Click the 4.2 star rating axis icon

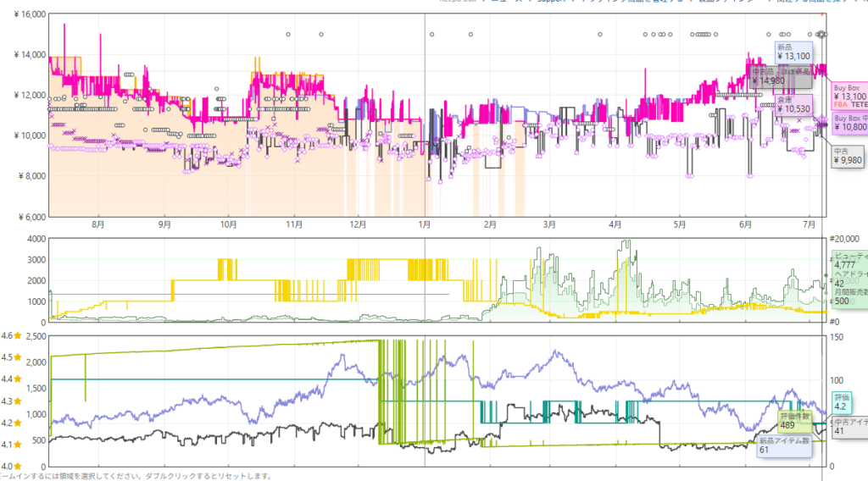click(x=19, y=423)
